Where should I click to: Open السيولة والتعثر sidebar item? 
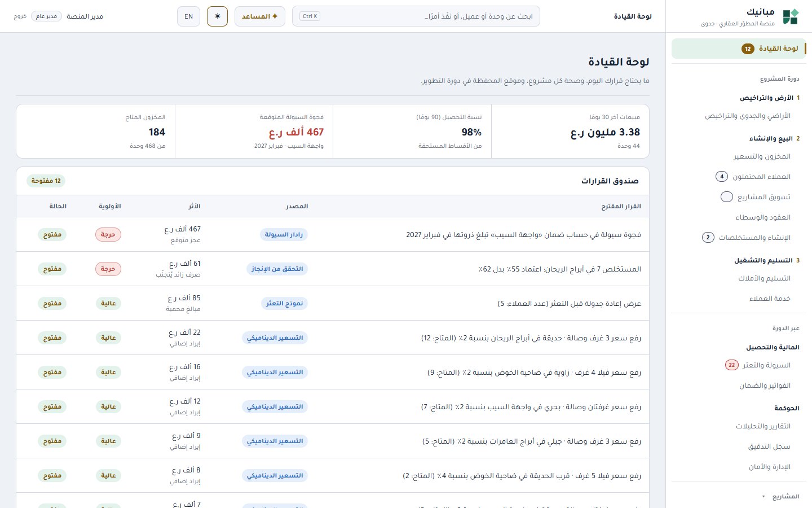(x=739, y=365)
